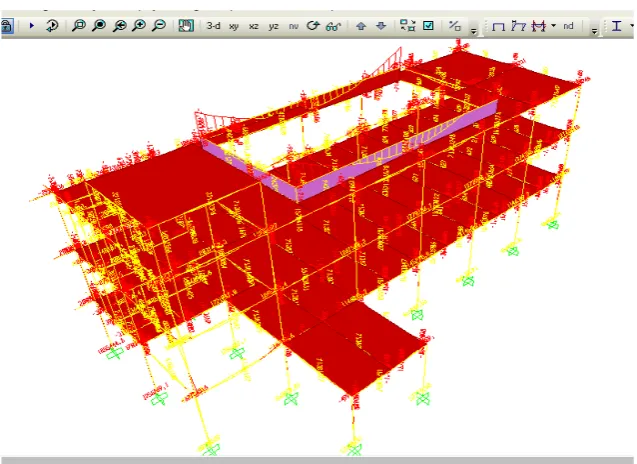Viewport: 637px width, 464px height.
Task: Restore Full View with the filled magnifier
Action: pos(99,26)
